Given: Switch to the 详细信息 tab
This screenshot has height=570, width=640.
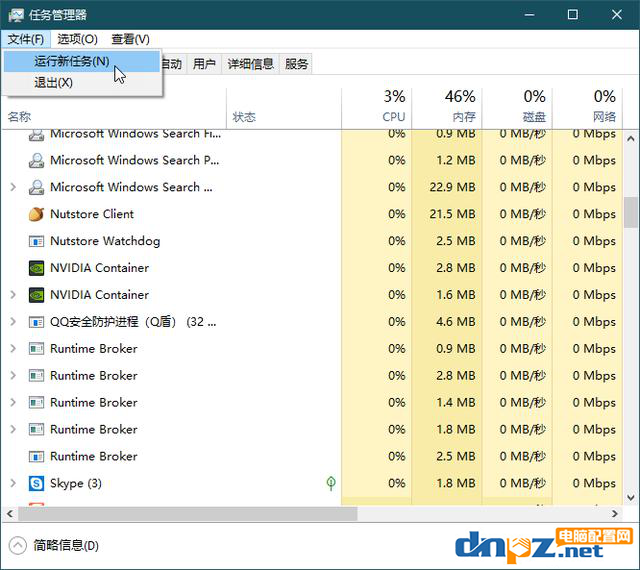Looking at the screenshot, I should pyautogui.click(x=250, y=64).
